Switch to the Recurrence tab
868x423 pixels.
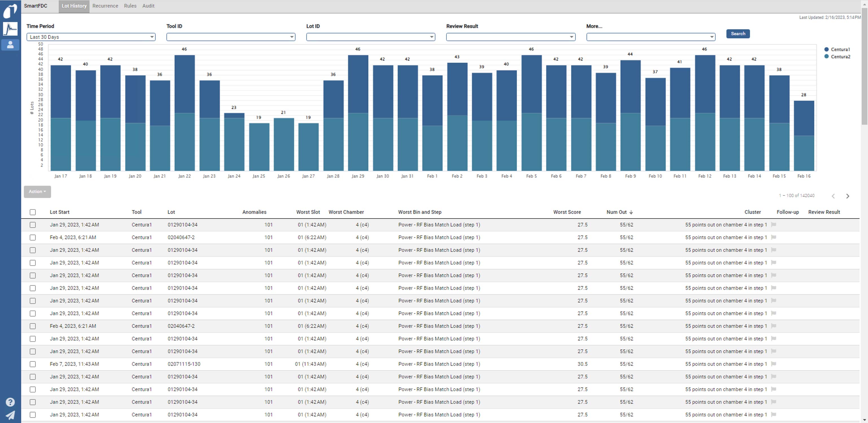(x=105, y=6)
